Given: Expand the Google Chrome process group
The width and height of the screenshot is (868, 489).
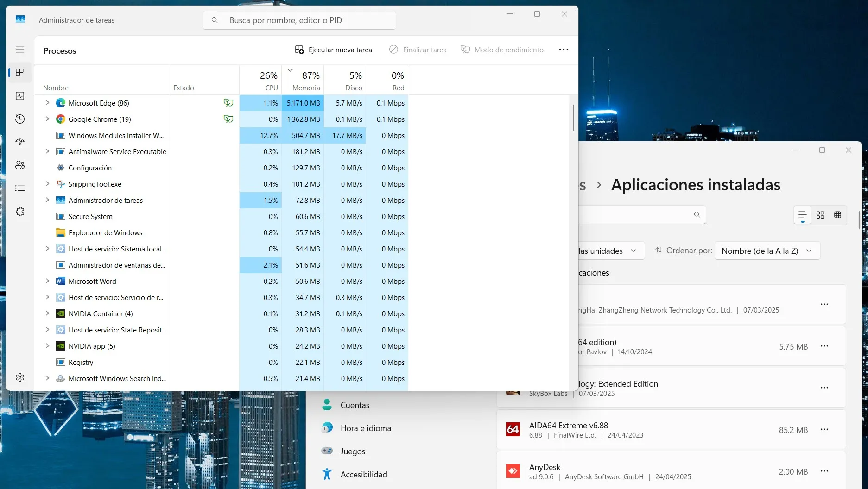Looking at the screenshot, I should [x=47, y=119].
